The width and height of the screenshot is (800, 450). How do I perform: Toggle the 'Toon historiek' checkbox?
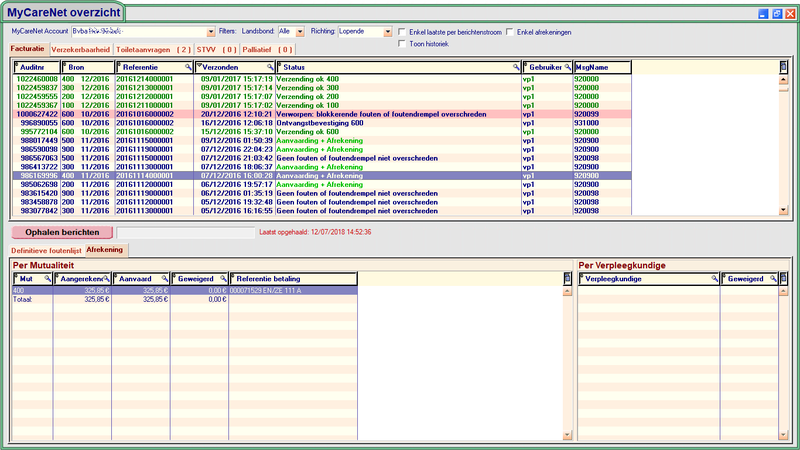tap(402, 44)
